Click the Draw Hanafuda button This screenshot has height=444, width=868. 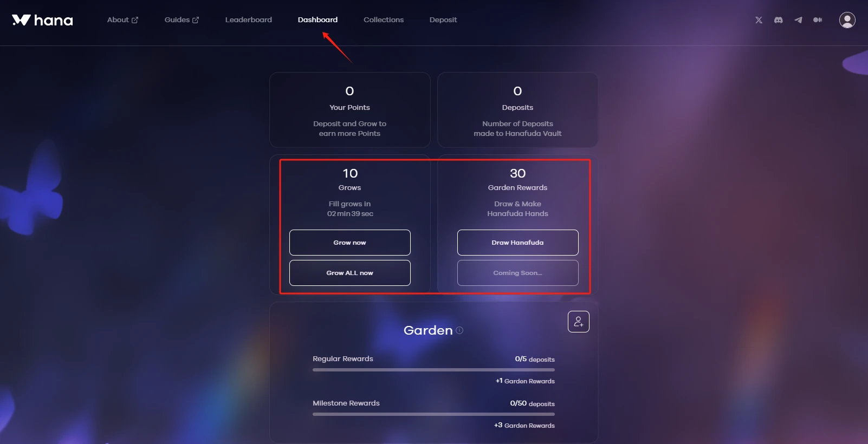point(518,243)
